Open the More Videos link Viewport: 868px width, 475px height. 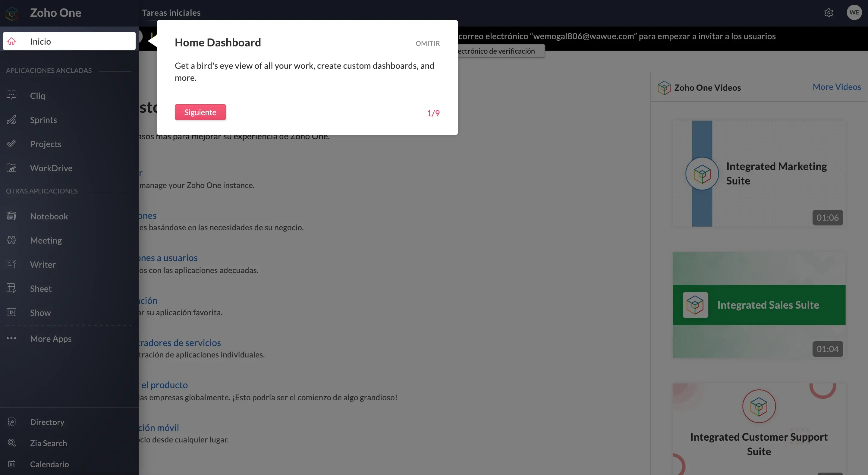[837, 87]
